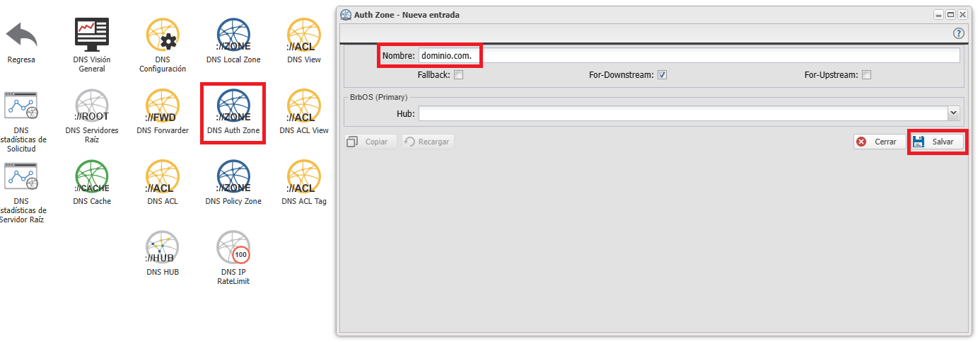The height and width of the screenshot is (342, 980).
Task: Open the DNS HUB icon
Action: pos(163,249)
